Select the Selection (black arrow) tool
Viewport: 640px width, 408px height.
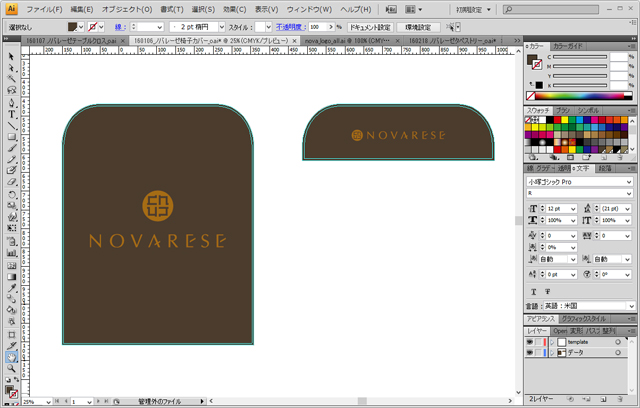(x=11, y=56)
